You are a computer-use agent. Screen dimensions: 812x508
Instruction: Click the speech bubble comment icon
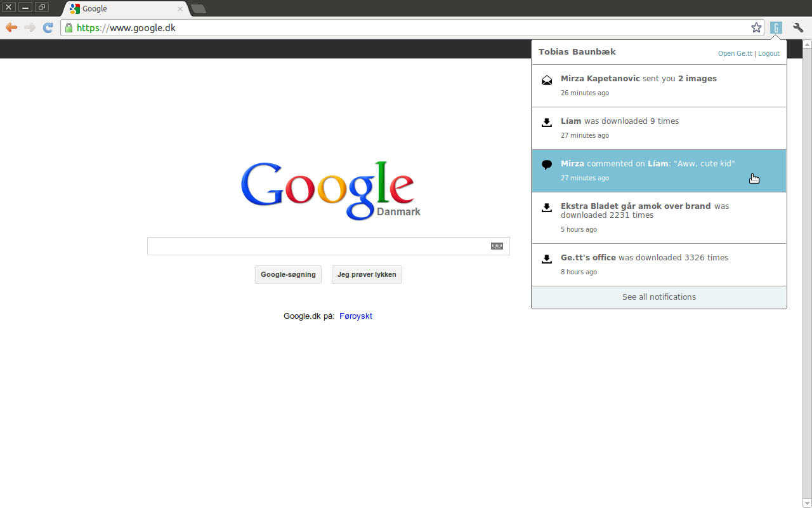(x=546, y=165)
